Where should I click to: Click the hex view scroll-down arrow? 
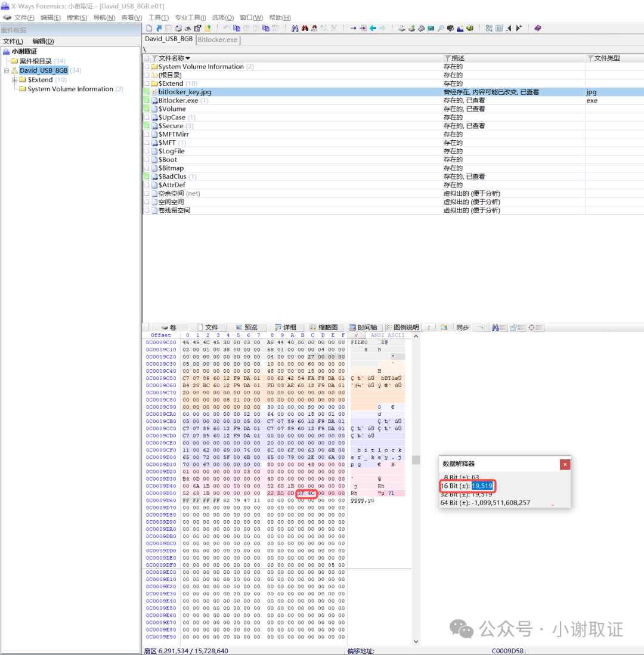[x=416, y=642]
